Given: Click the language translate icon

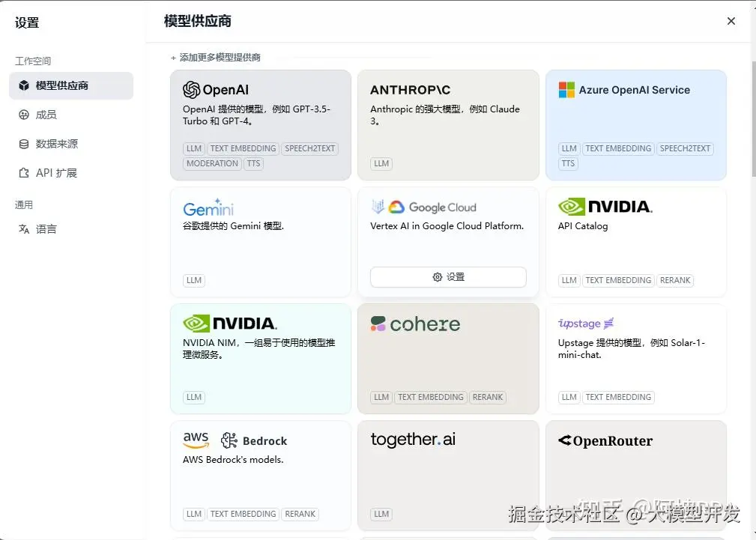Looking at the screenshot, I should point(24,228).
